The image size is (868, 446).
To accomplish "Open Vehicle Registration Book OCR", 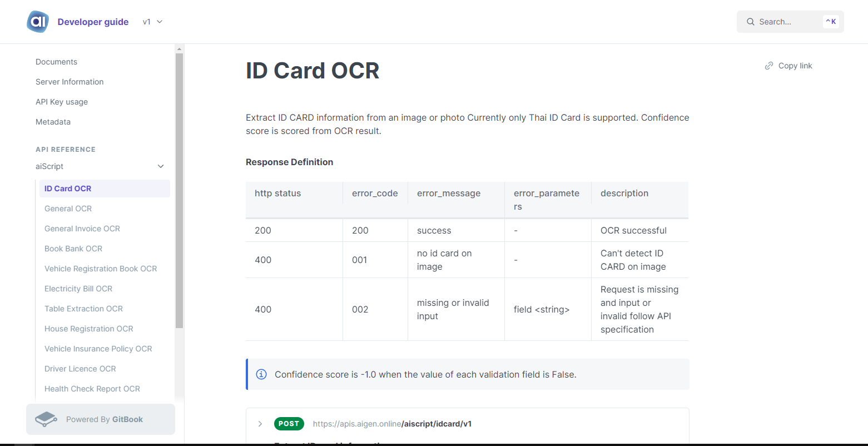I will tap(101, 269).
